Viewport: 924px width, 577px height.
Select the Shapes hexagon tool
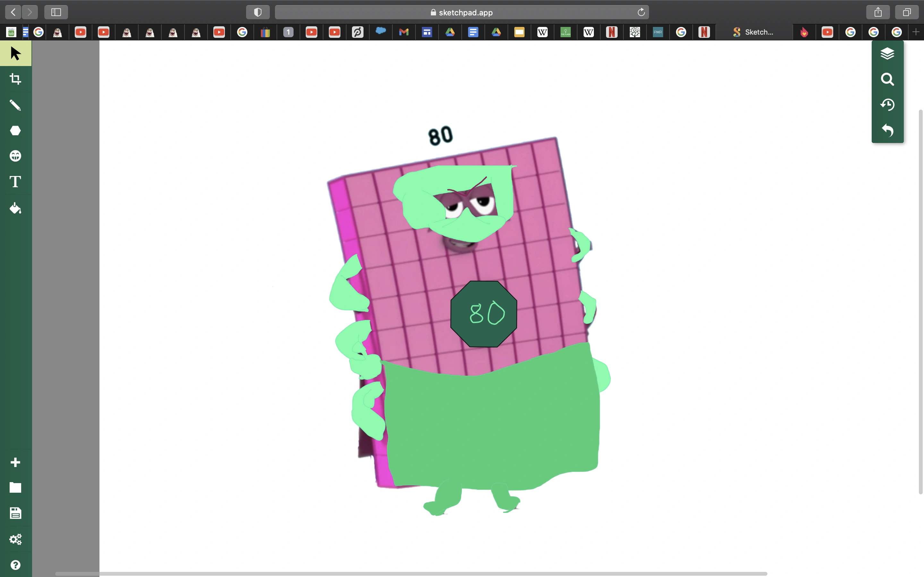click(15, 130)
